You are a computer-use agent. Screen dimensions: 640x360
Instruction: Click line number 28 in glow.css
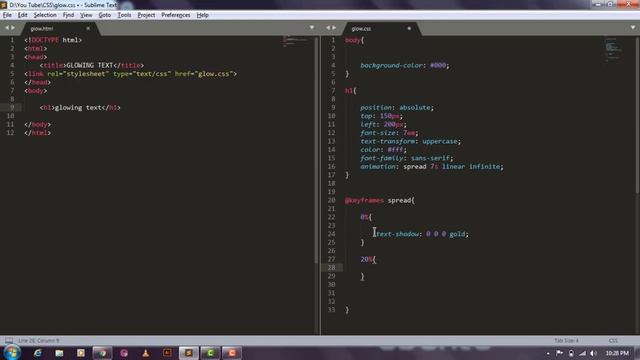click(331, 267)
